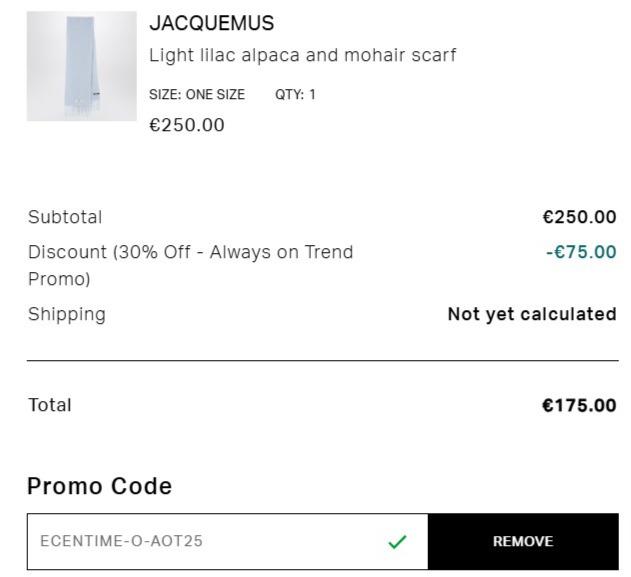Click the SIZE: ONE SIZE label

click(197, 95)
